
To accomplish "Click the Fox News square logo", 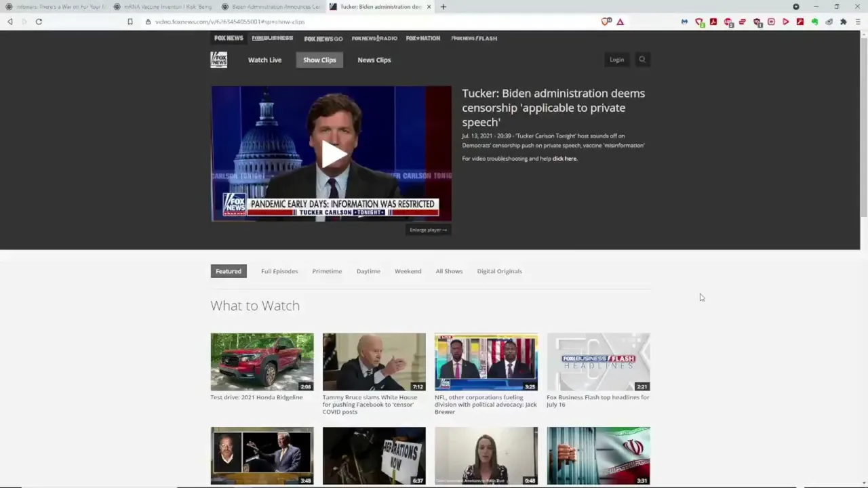I will 218,60.
